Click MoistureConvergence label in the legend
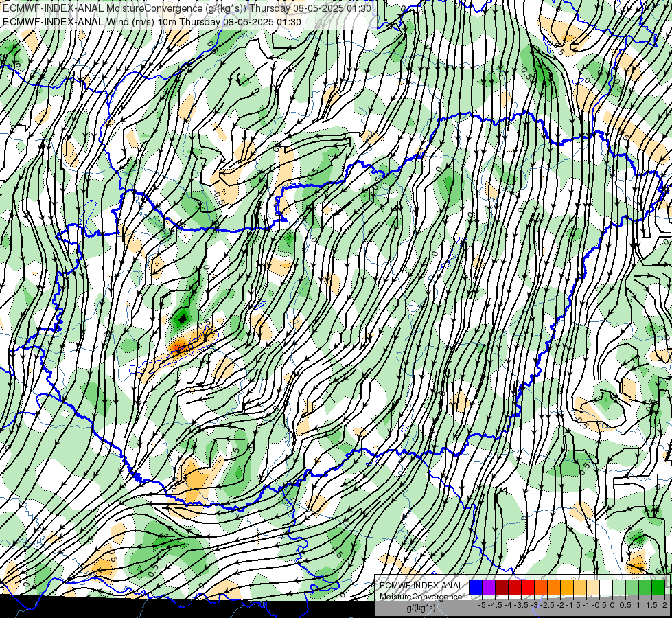Image resolution: width=672 pixels, height=618 pixels. tap(421, 597)
